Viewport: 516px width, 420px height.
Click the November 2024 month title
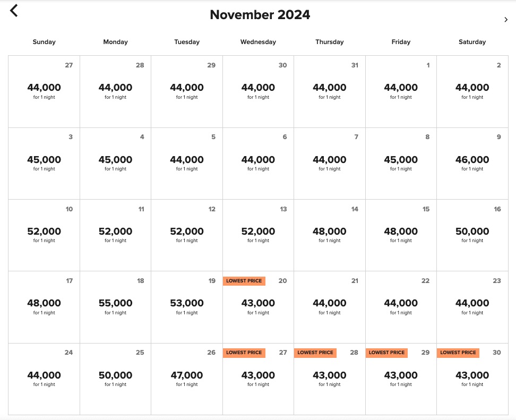(x=259, y=15)
